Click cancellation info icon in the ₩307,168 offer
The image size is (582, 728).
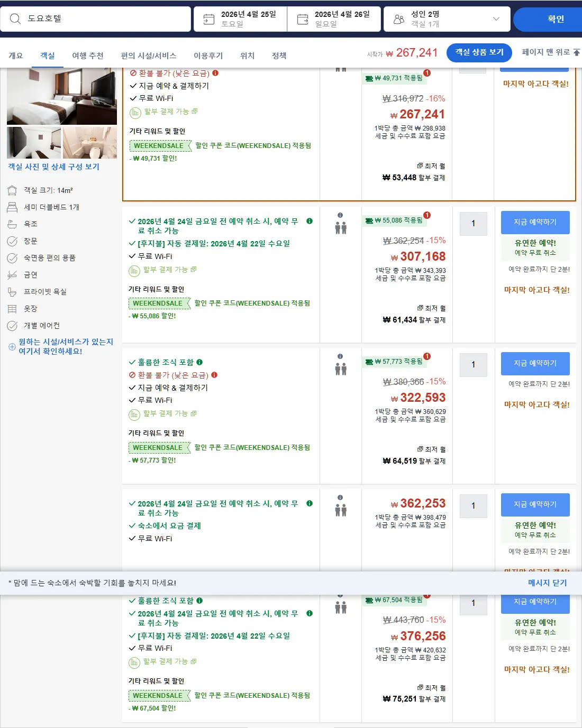310,221
